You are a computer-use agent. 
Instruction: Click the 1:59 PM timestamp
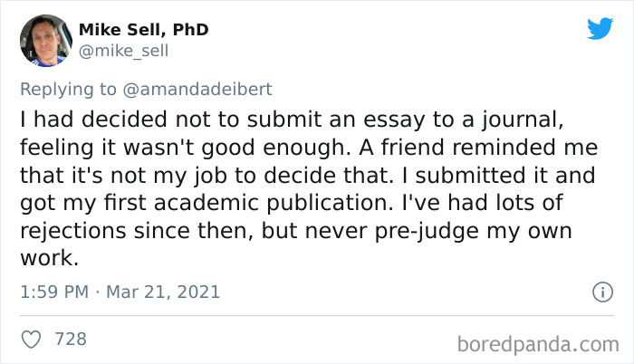(52, 292)
